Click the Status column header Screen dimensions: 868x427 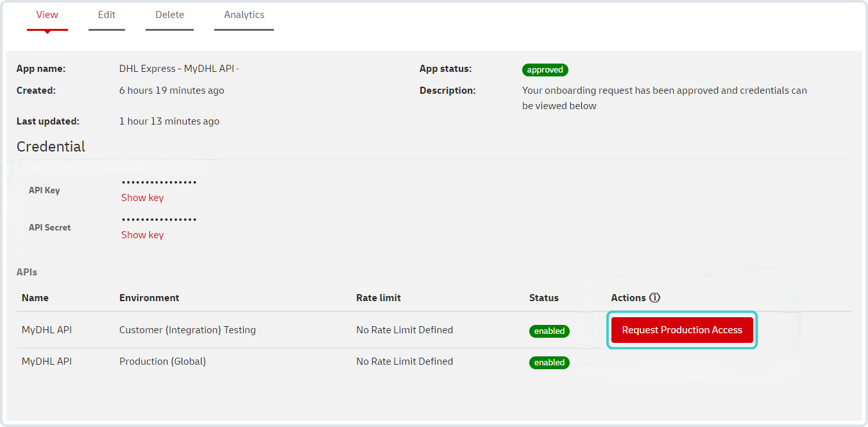click(544, 298)
